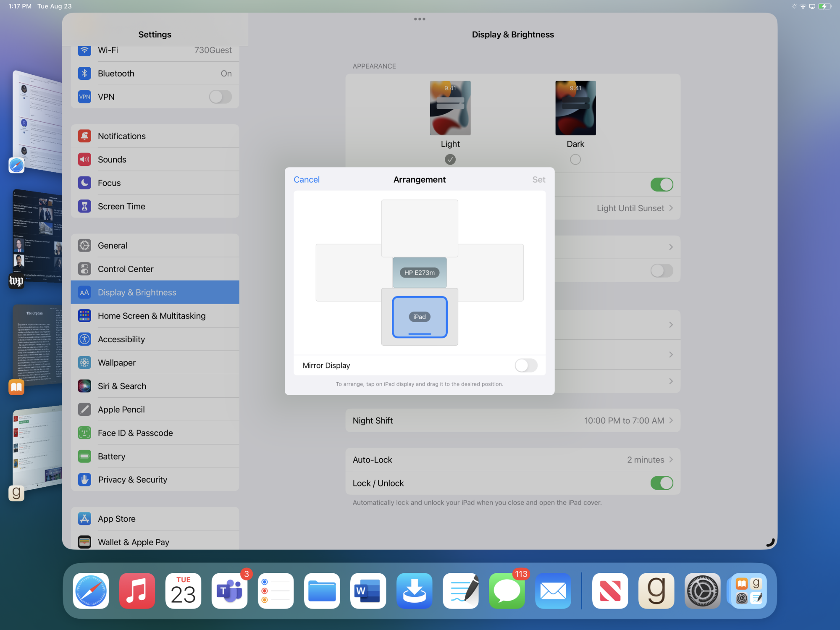Open Light Until Sunset options

(x=634, y=208)
